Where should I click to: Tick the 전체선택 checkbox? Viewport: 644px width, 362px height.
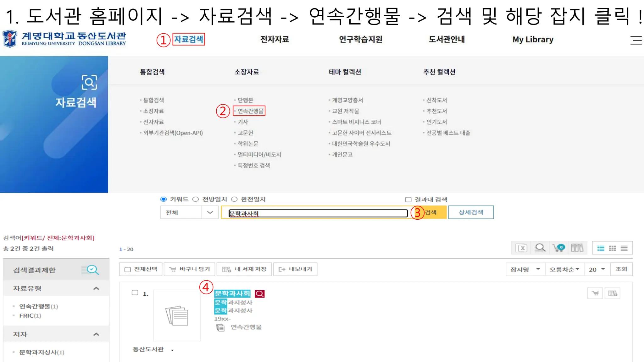(x=128, y=270)
